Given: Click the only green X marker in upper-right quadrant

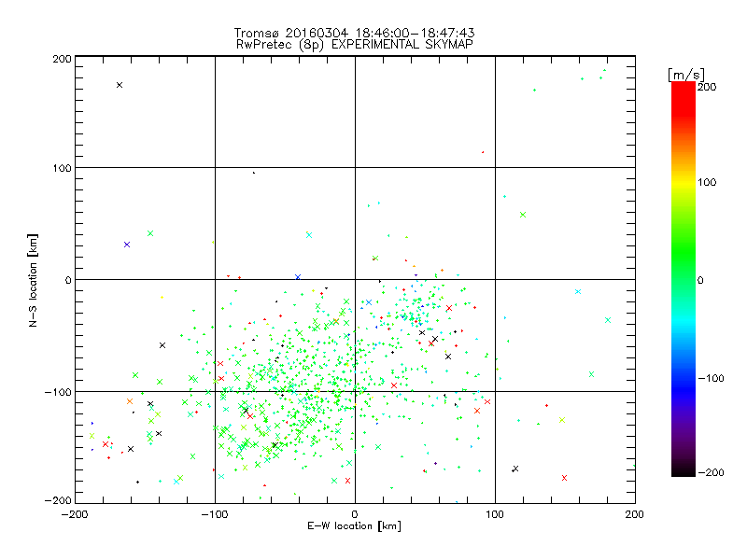Looking at the screenshot, I should coord(523,215).
